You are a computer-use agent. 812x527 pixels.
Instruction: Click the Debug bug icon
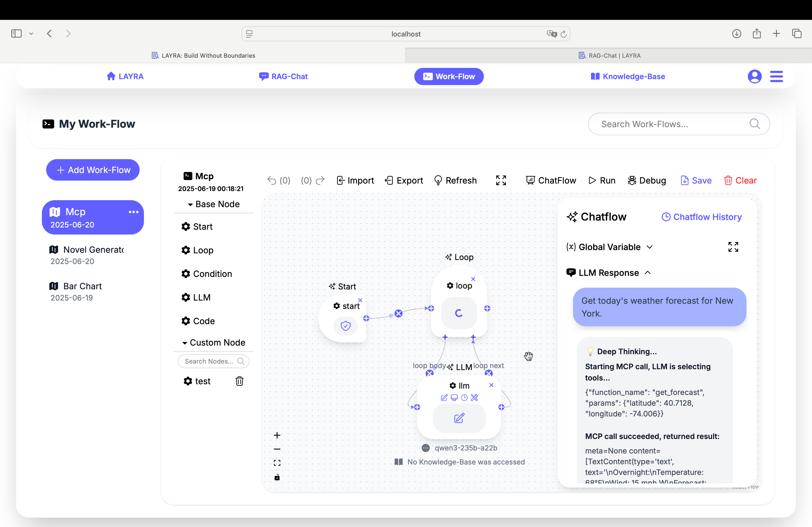[x=632, y=180]
